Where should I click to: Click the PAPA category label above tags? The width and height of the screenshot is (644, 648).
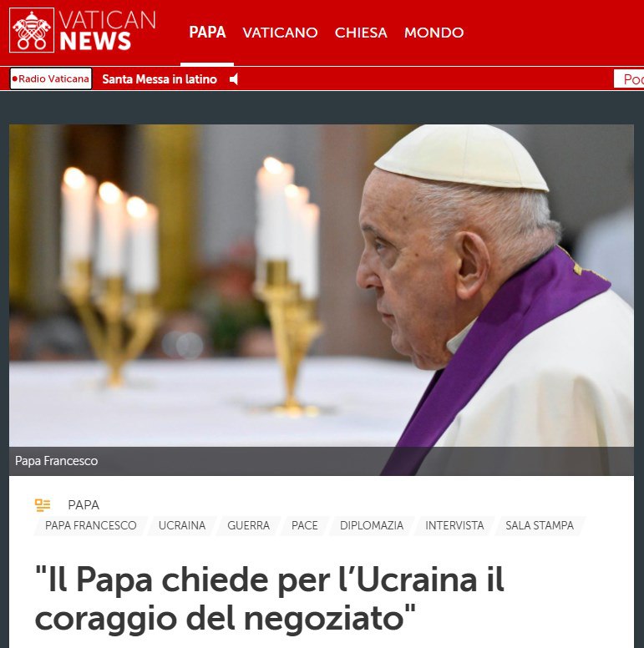click(84, 505)
